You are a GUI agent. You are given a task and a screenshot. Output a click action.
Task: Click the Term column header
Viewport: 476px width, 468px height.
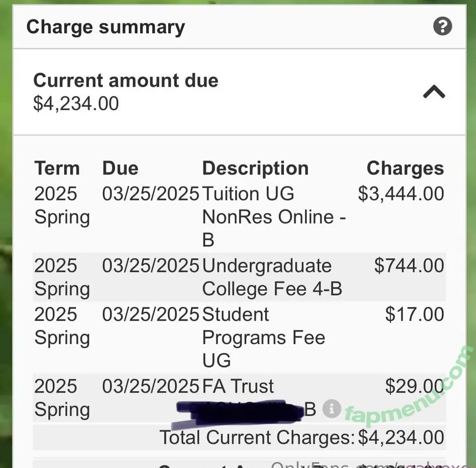(x=57, y=168)
